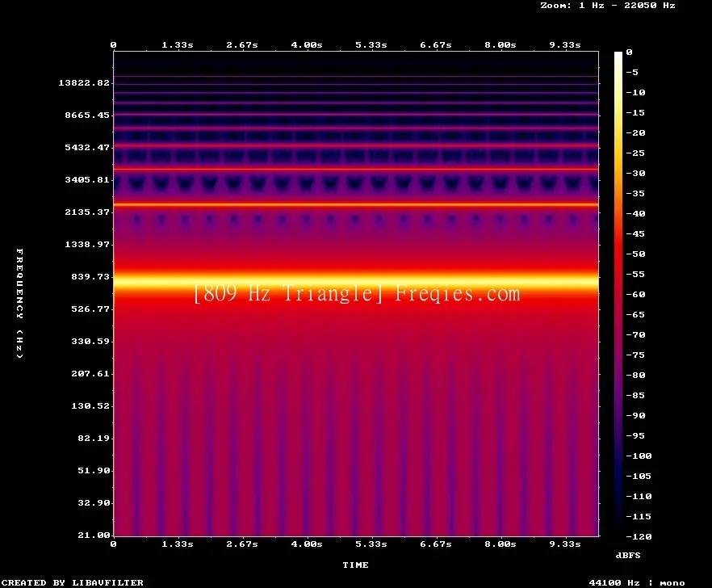Select the 526.77 frequency label
The width and height of the screenshot is (712, 588).
click(x=90, y=309)
